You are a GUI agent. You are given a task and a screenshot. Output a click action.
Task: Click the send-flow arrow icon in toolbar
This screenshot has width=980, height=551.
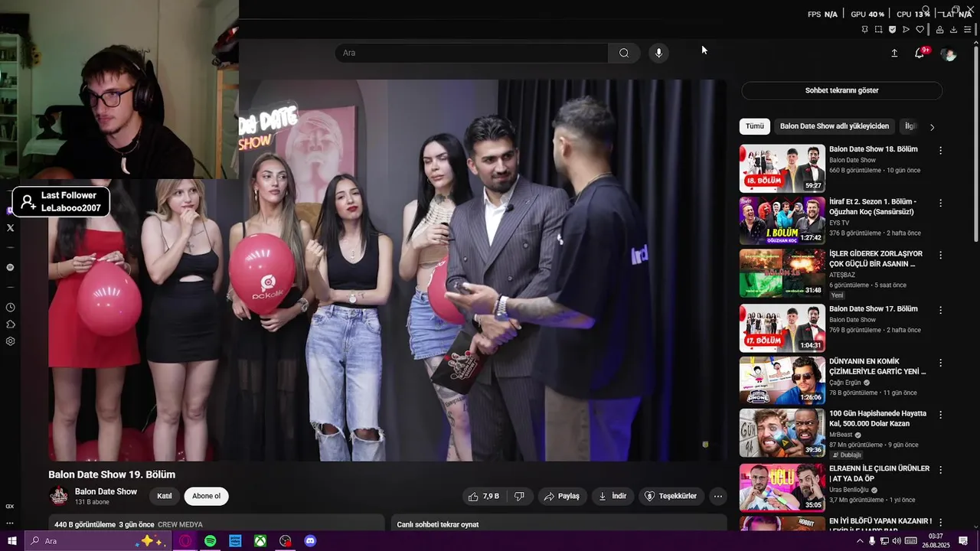906,30
